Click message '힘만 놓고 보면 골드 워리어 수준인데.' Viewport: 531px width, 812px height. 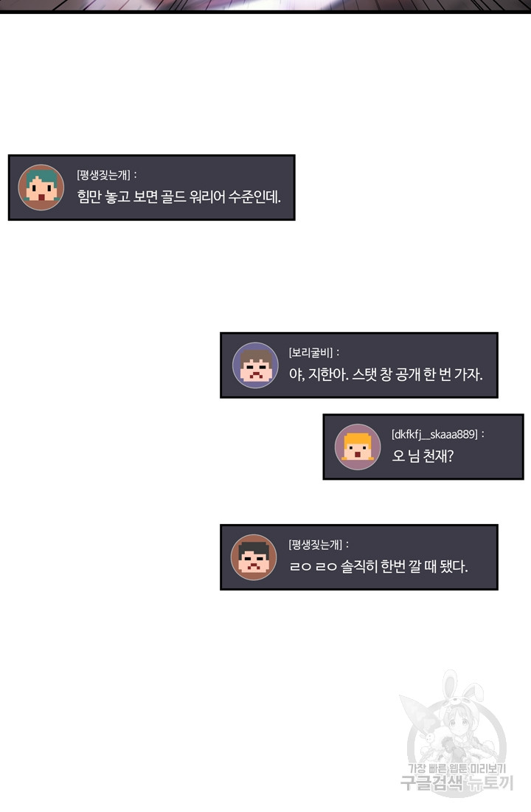tap(179, 197)
